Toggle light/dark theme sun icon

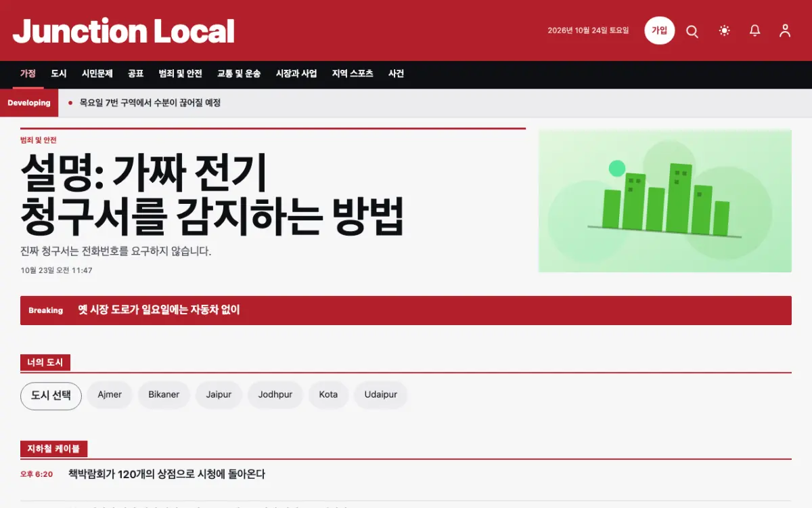pyautogui.click(x=725, y=30)
